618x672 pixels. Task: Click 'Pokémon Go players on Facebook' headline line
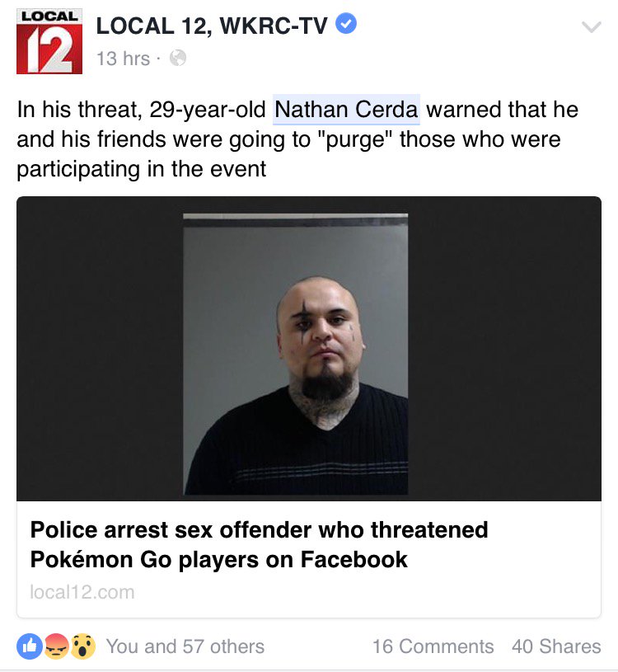(x=219, y=560)
